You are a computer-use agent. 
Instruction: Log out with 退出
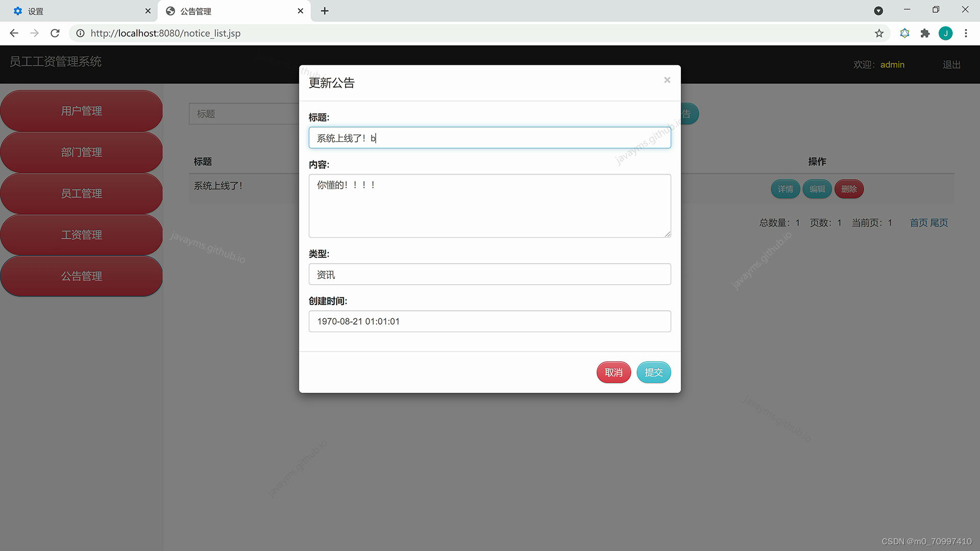click(951, 65)
